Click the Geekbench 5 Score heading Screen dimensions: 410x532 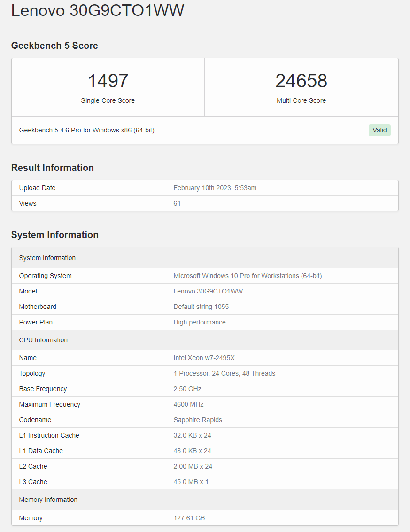pyautogui.click(x=54, y=46)
